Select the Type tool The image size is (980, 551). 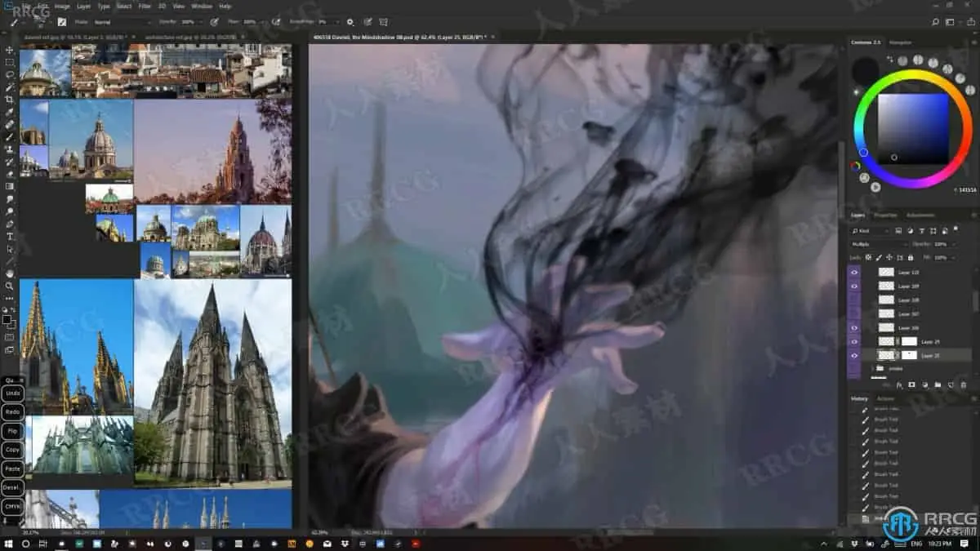click(10, 236)
